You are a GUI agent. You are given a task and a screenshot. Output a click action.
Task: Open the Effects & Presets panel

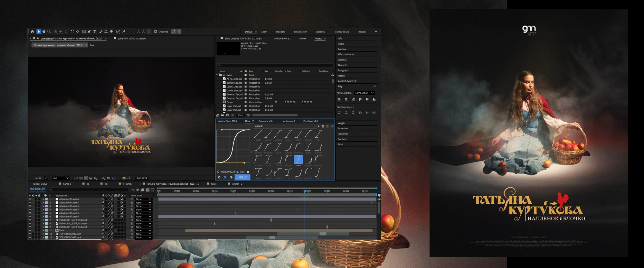pos(346,54)
